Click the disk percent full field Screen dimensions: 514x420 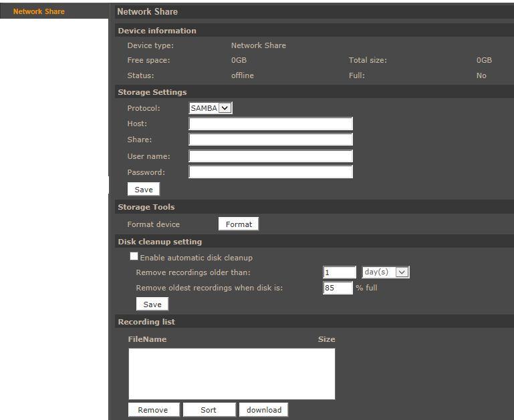pyautogui.click(x=338, y=288)
